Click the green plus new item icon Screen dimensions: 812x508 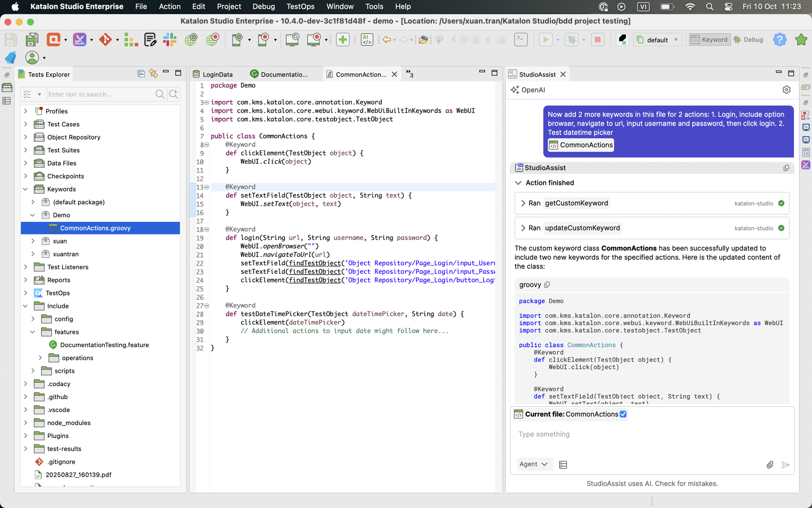pos(343,40)
